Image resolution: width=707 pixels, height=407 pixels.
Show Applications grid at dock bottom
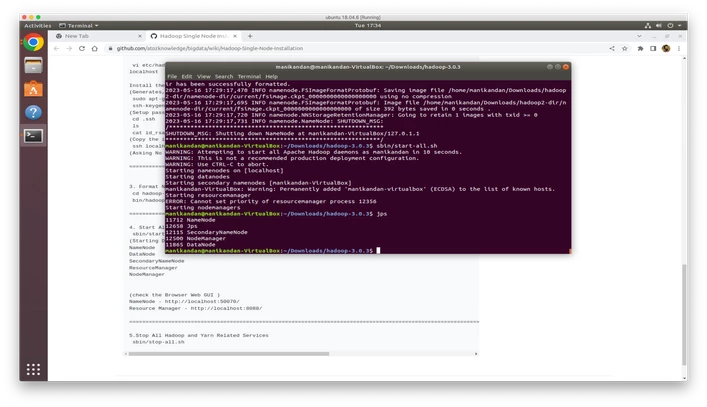(33, 369)
